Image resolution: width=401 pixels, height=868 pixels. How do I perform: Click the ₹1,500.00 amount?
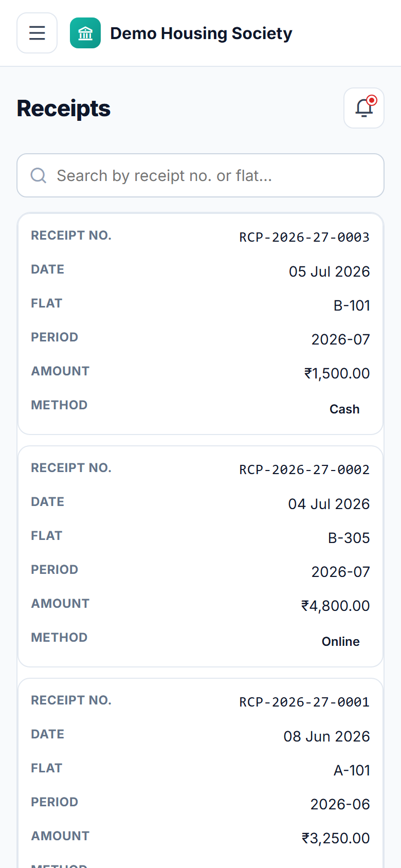click(337, 373)
